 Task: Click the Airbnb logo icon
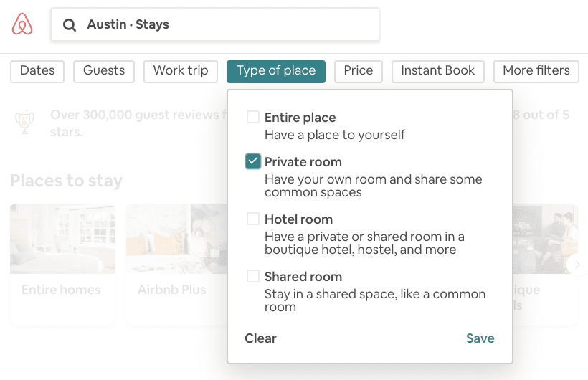click(22, 24)
